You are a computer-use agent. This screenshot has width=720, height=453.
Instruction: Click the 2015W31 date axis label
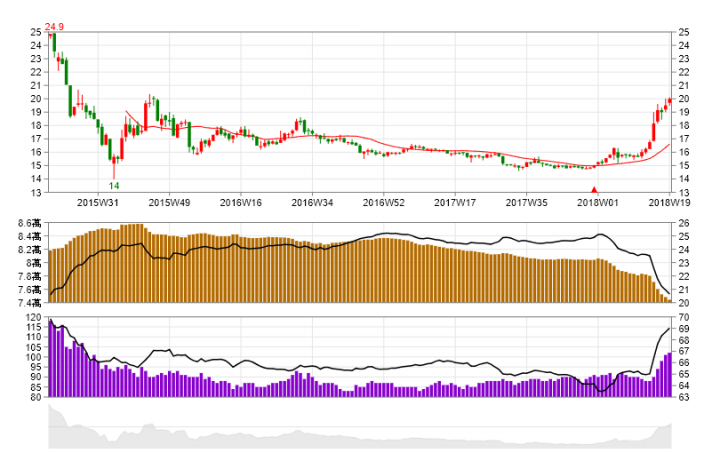point(98,202)
